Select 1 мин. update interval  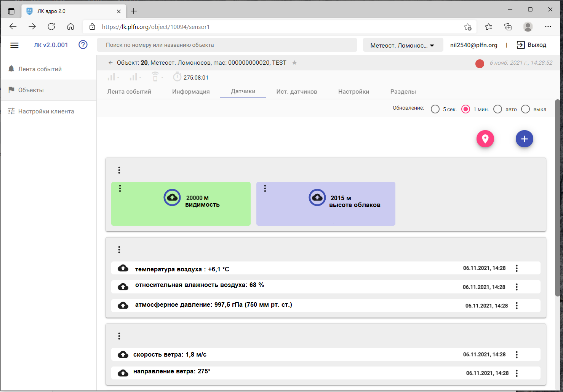click(x=465, y=109)
